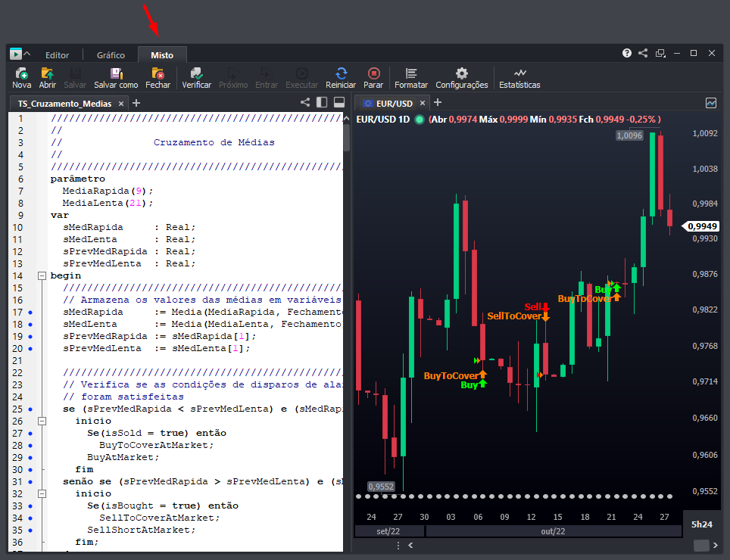This screenshot has height=560, width=730.
Task: Open a file with the Abrir icon
Action: click(x=48, y=73)
